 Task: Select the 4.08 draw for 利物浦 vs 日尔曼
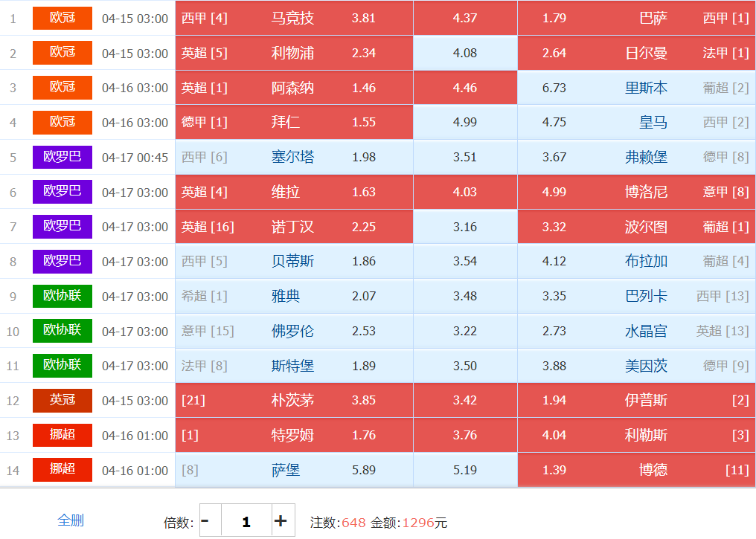point(465,53)
